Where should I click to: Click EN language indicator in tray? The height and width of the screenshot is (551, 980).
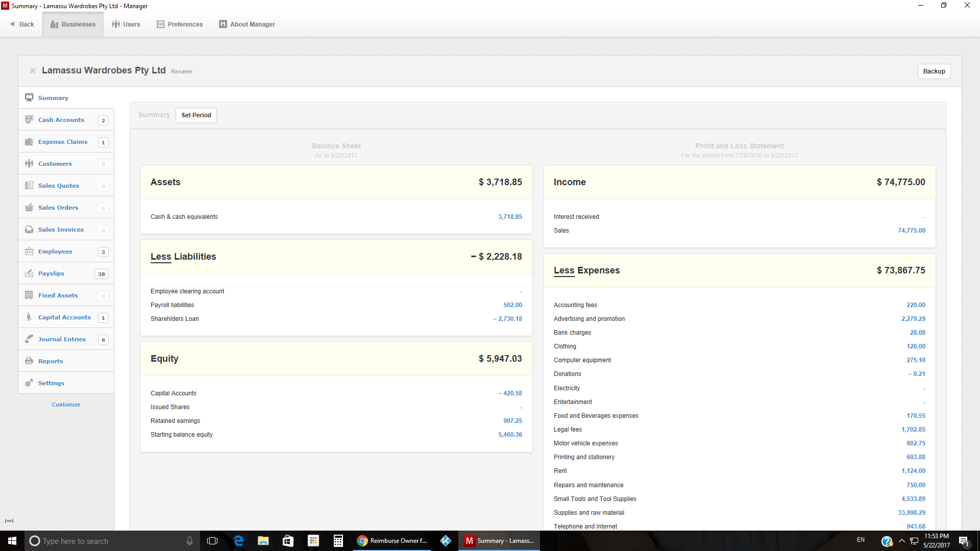click(x=861, y=540)
